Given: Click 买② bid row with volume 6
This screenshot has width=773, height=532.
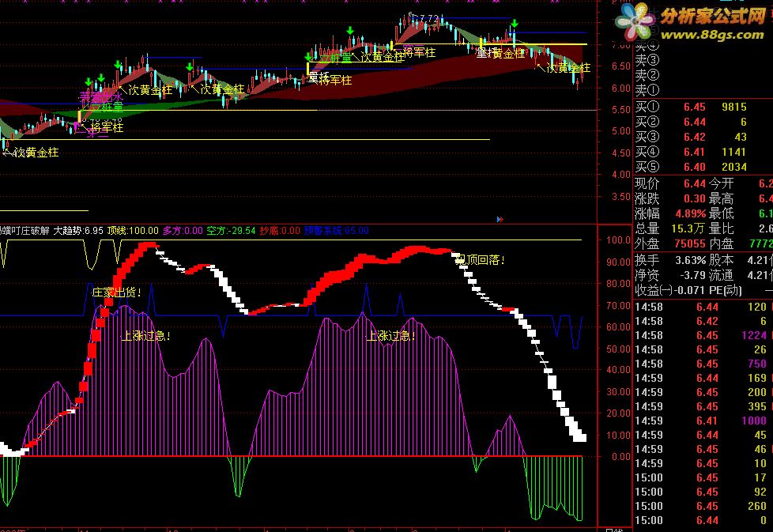Looking at the screenshot, I should pos(691,122).
